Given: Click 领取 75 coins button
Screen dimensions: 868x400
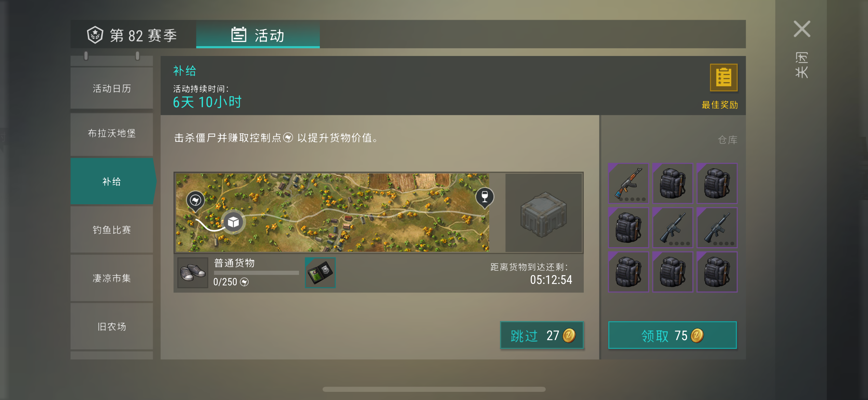Looking at the screenshot, I should click(x=672, y=335).
